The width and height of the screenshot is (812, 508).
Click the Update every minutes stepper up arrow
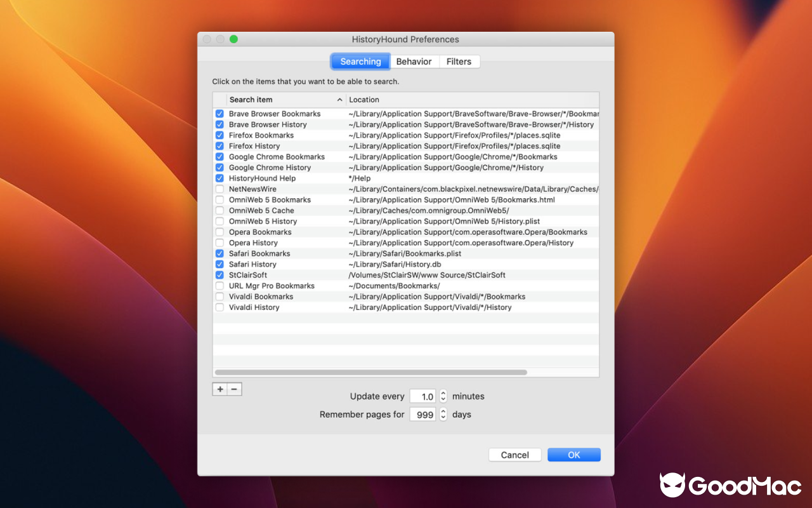coord(443,393)
